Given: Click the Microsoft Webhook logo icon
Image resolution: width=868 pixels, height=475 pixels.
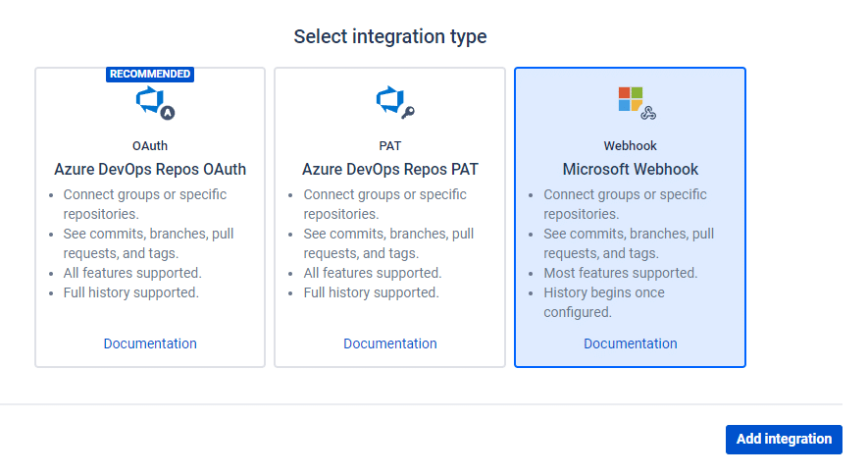Looking at the screenshot, I should pyautogui.click(x=634, y=102).
